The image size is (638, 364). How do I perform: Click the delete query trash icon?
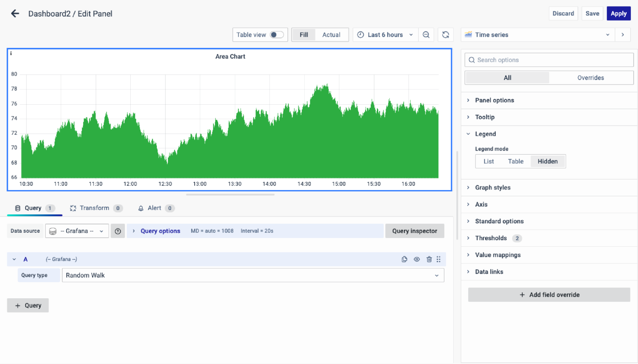[429, 259]
